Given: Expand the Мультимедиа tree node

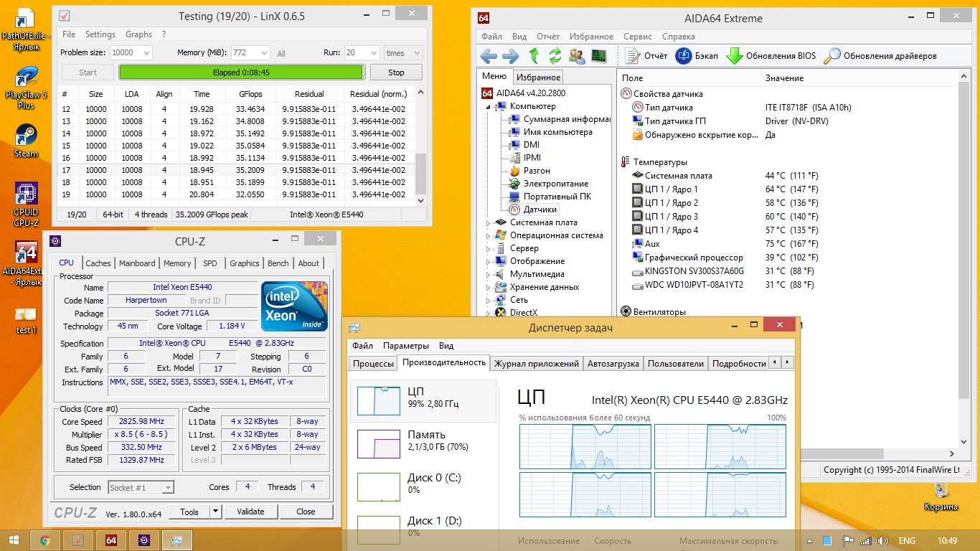Looking at the screenshot, I should click(488, 275).
